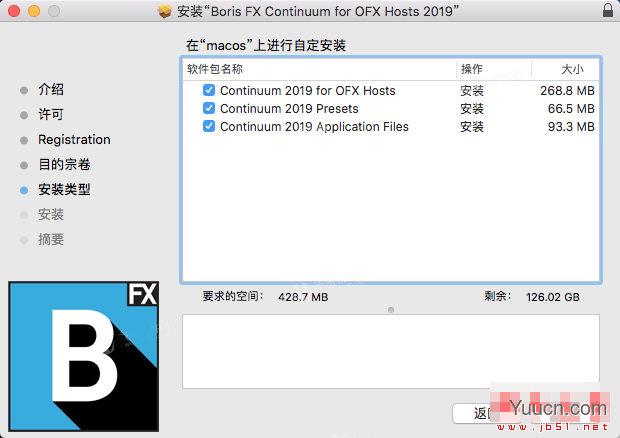Image resolution: width=620 pixels, height=438 pixels.
Task: Select the 介绍 step in sidebar
Action: tap(51, 89)
